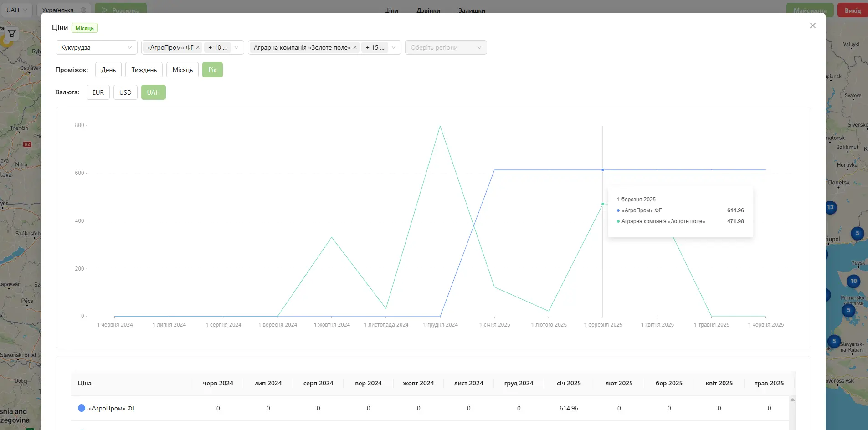The width and height of the screenshot is (868, 430).
Task: Expand the second company selector arrow
Action: point(394,47)
